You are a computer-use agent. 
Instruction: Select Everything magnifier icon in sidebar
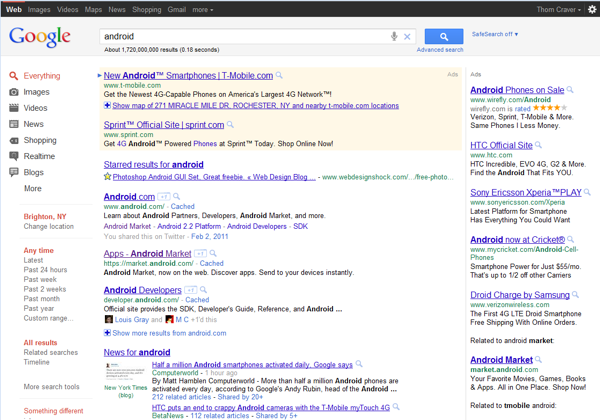point(13,76)
